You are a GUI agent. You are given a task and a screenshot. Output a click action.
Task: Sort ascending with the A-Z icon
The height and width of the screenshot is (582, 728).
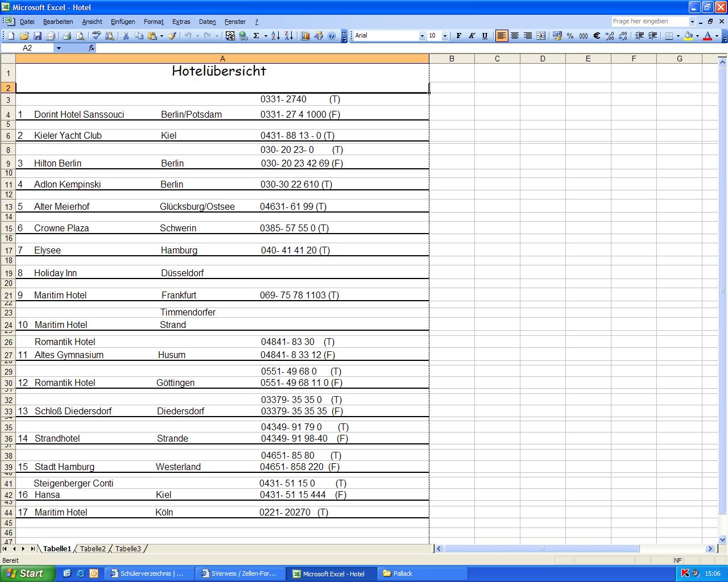pyautogui.click(x=275, y=36)
